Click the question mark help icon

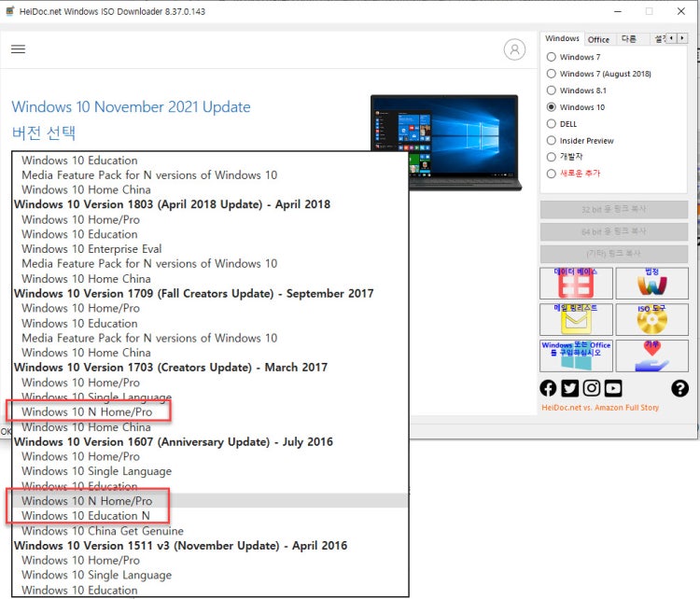pos(679,388)
